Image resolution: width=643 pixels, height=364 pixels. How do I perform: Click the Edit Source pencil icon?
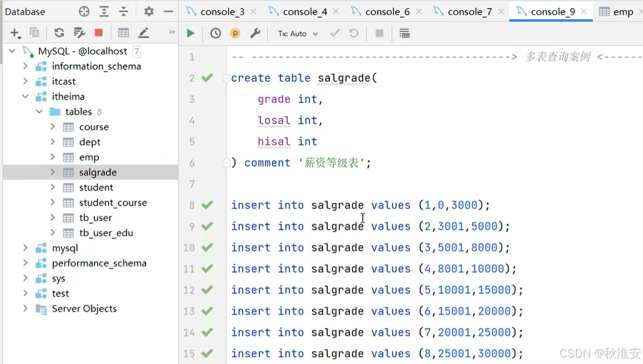[x=143, y=33]
